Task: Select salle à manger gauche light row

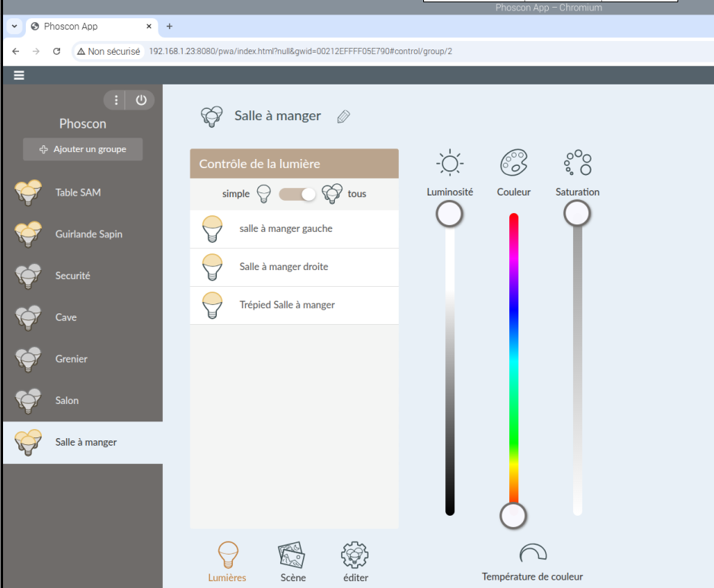Action: coord(294,229)
